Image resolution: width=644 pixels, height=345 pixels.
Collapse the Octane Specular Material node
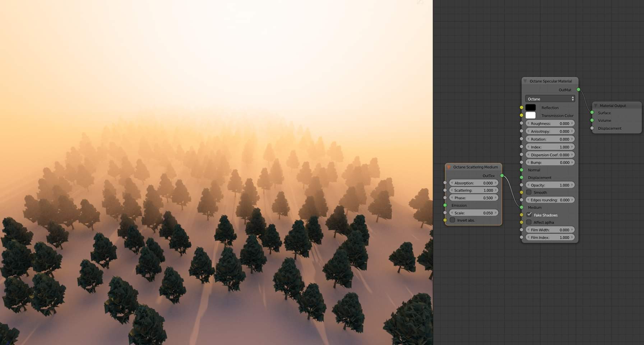point(525,81)
